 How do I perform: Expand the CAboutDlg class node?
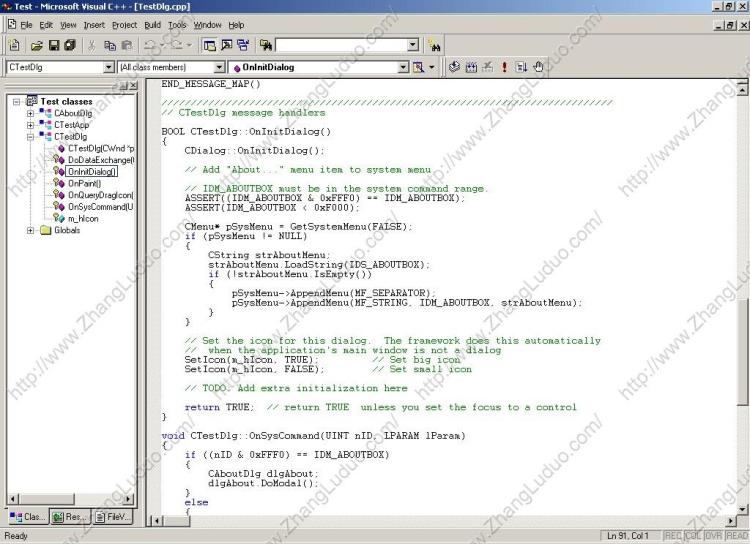point(31,113)
